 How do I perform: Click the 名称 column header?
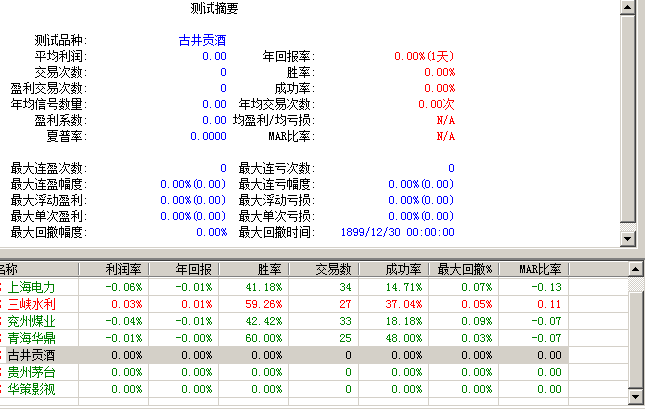coord(39,270)
